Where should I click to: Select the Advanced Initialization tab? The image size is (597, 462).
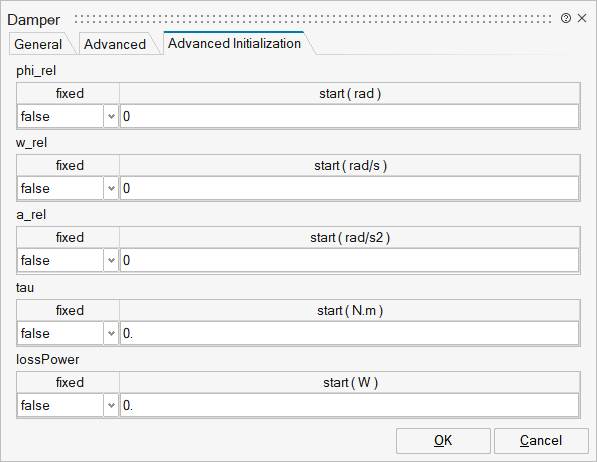234,43
